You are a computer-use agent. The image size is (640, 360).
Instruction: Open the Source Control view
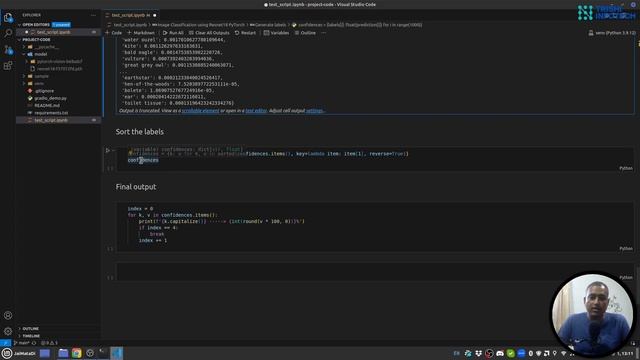8,50
